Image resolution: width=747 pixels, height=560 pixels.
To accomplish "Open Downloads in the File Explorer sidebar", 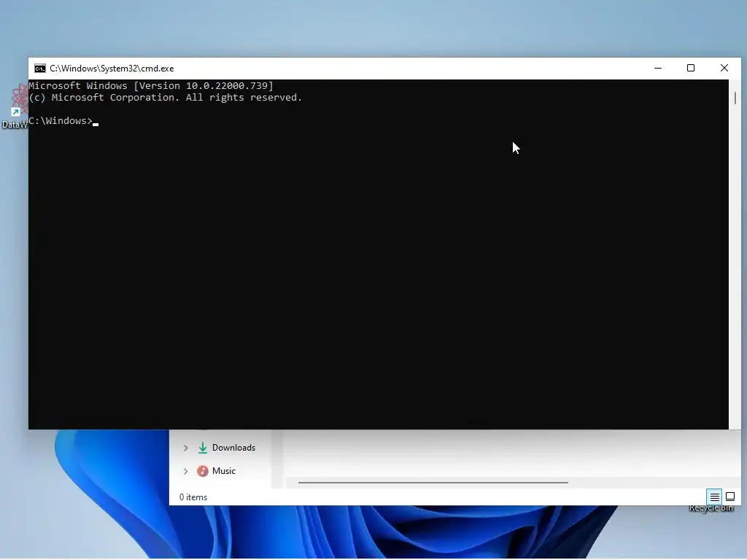I will coord(233,448).
